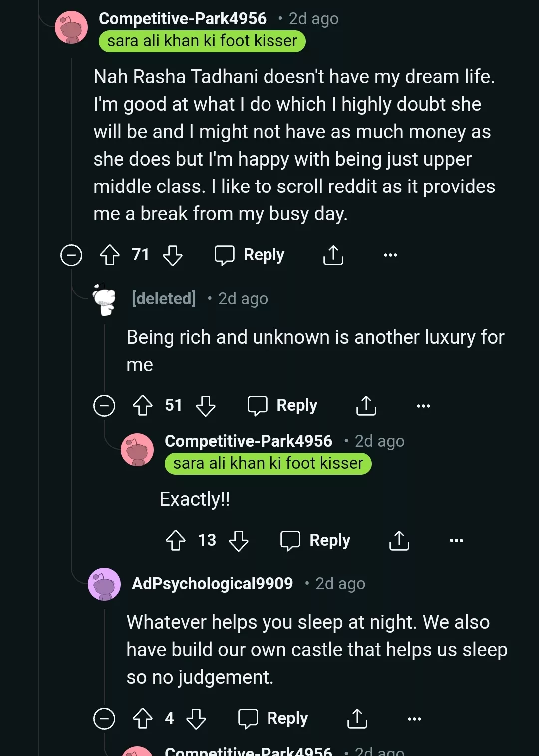Downvote the "Exactly!!" comment

point(239,540)
